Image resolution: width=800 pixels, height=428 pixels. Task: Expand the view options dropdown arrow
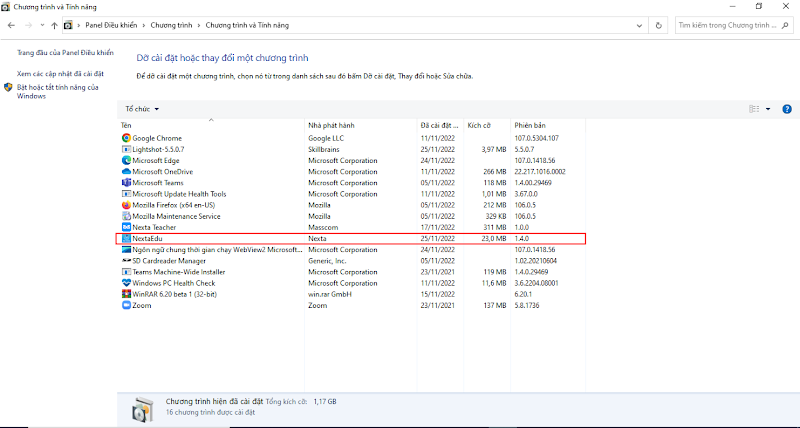tap(768, 108)
